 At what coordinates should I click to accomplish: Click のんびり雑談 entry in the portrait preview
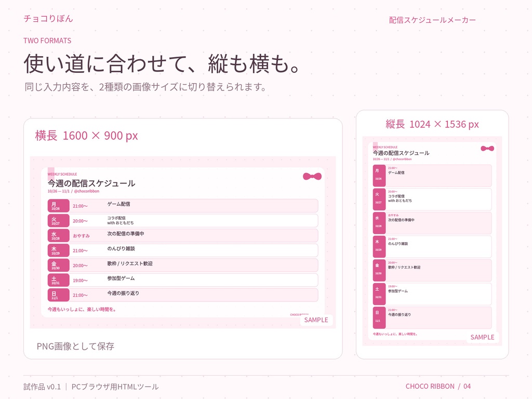point(398,244)
